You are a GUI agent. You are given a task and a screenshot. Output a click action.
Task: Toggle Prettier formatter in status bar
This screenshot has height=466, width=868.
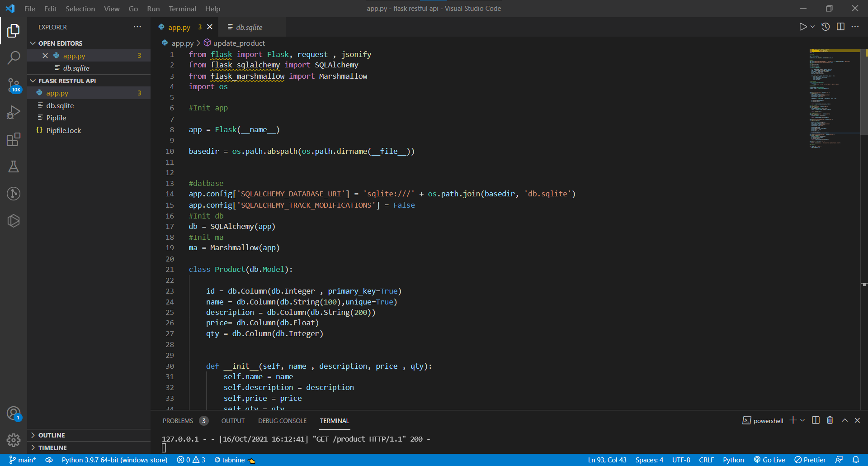(810, 460)
